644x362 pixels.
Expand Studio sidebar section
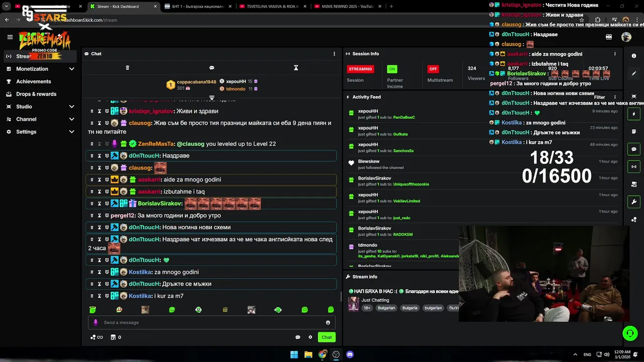pos(71,107)
